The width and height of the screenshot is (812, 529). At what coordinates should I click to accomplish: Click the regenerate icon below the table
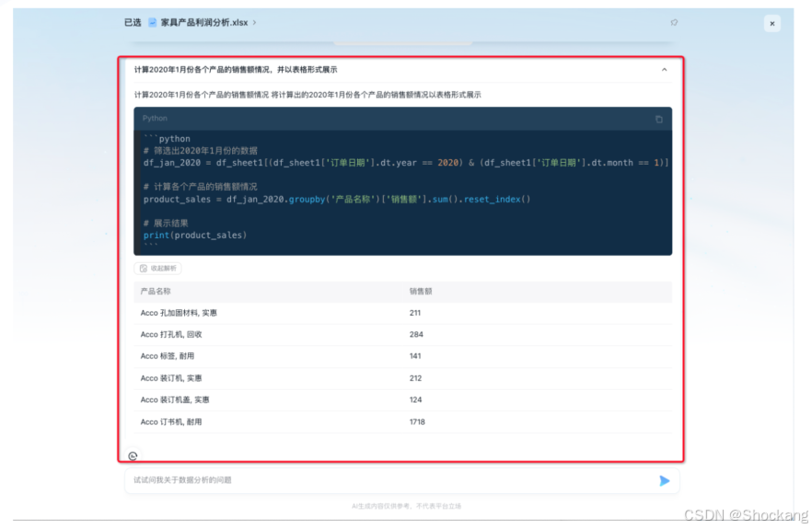(x=133, y=456)
